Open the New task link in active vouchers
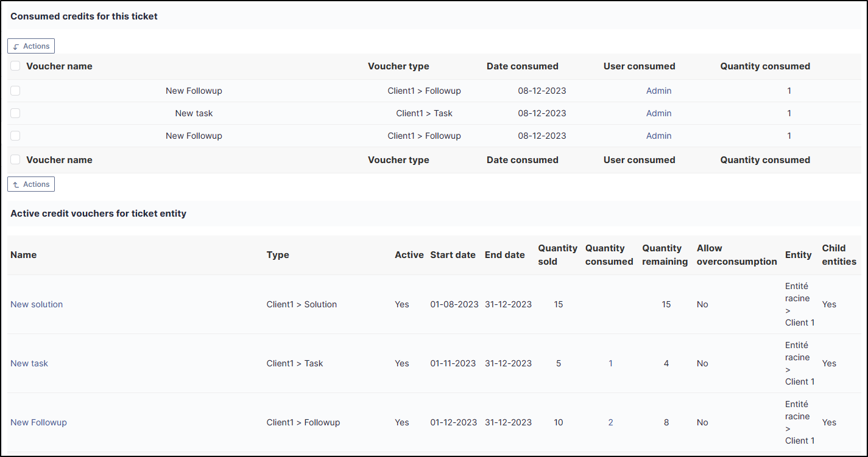This screenshot has height=457, width=868. [x=29, y=363]
